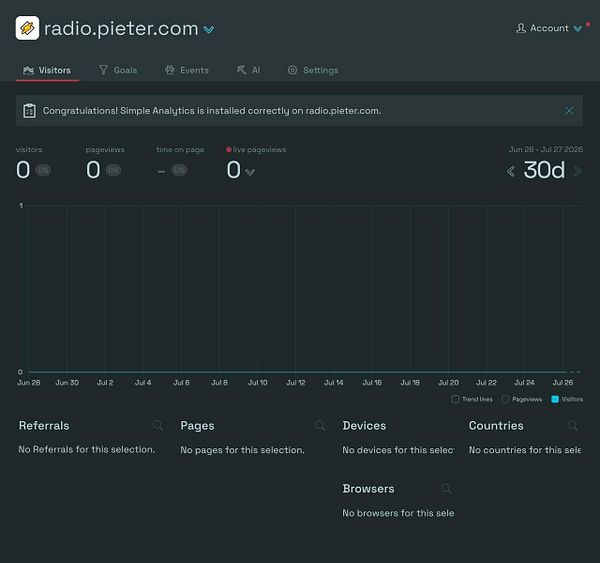Enable the Trend lines checkbox
The height and width of the screenshot is (563, 600).
pos(455,399)
